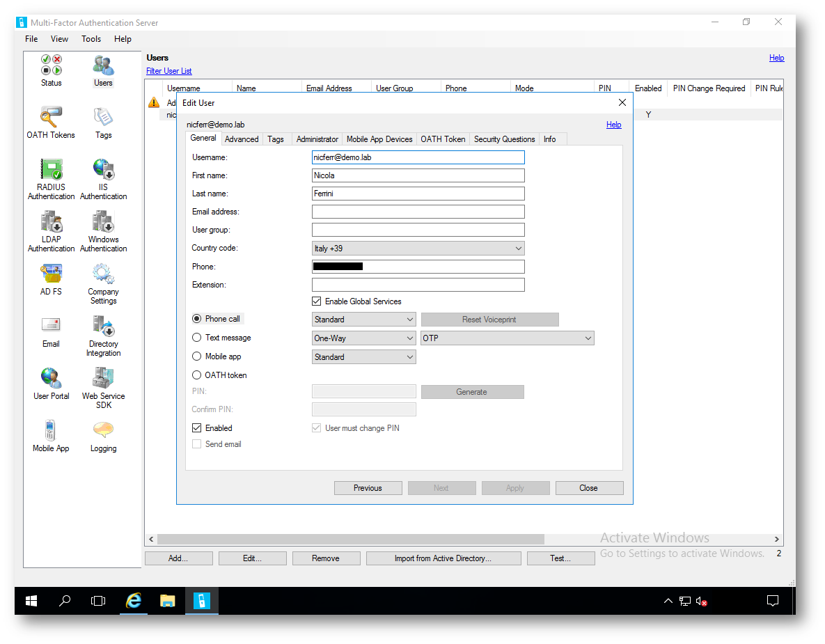This screenshot has width=825, height=644.
Task: Open LDAP Authentication settings
Action: (x=51, y=232)
